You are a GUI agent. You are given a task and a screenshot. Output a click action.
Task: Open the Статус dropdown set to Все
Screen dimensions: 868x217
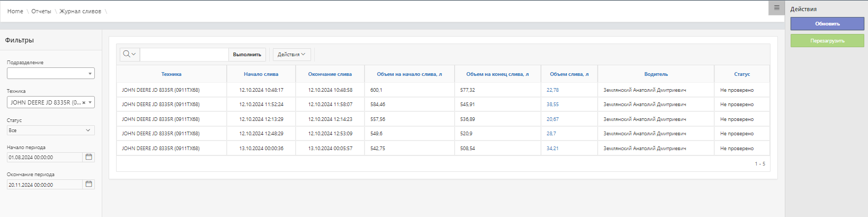click(x=51, y=130)
